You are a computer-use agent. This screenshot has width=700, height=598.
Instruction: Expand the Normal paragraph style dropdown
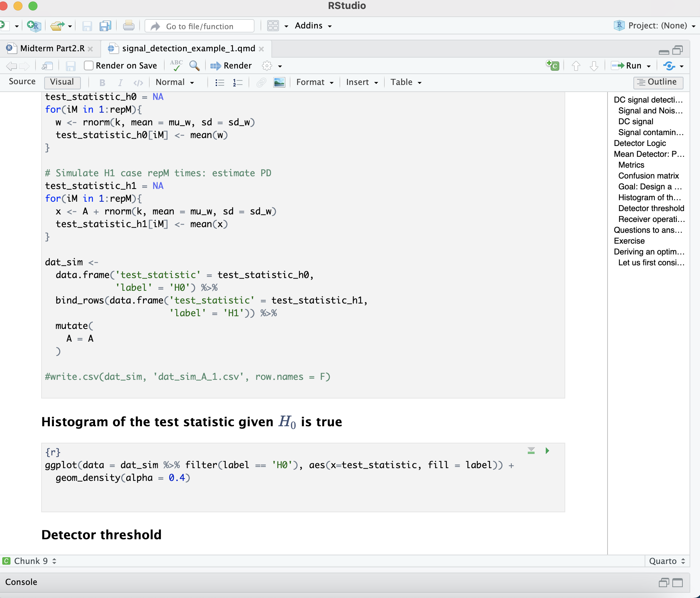[175, 82]
